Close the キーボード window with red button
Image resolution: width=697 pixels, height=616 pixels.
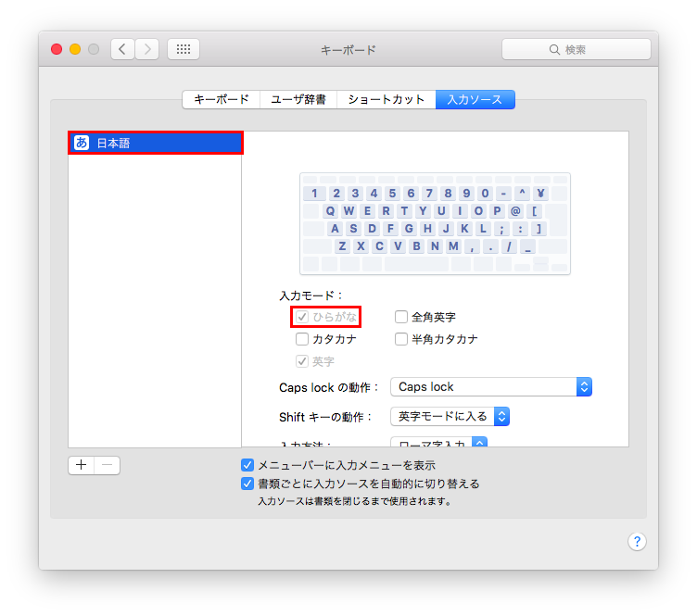[x=57, y=49]
